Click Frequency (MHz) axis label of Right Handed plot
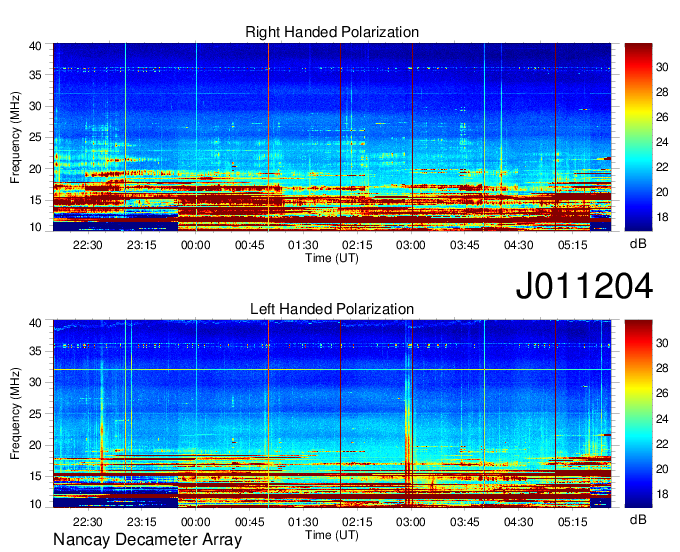 (x=15, y=137)
